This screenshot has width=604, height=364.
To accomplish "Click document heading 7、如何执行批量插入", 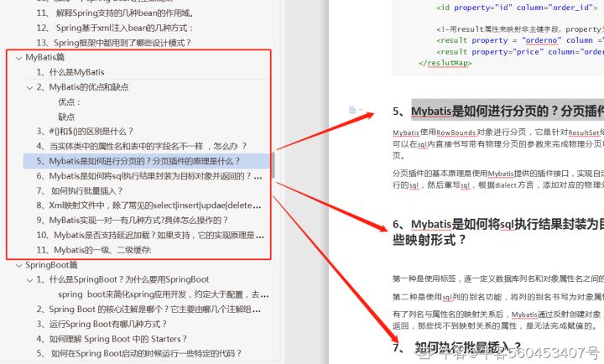I will [457, 347].
